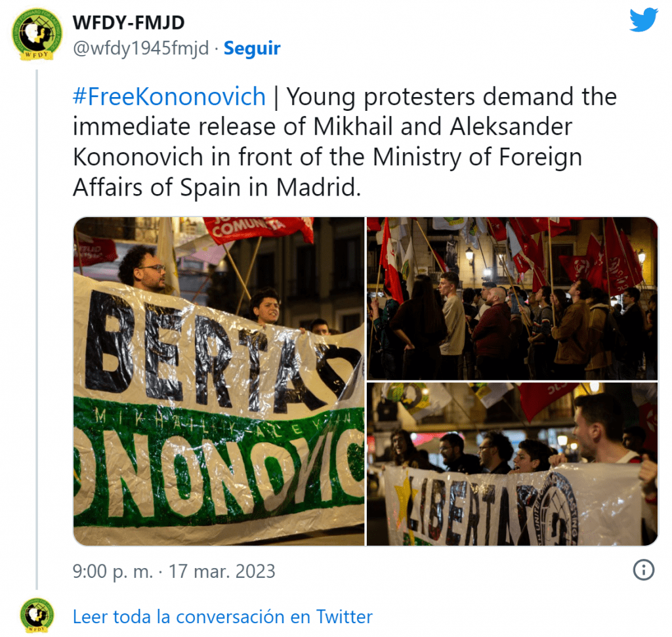672x637 pixels.
Task: Click the tweet text about Young protesters
Action: pos(345,142)
